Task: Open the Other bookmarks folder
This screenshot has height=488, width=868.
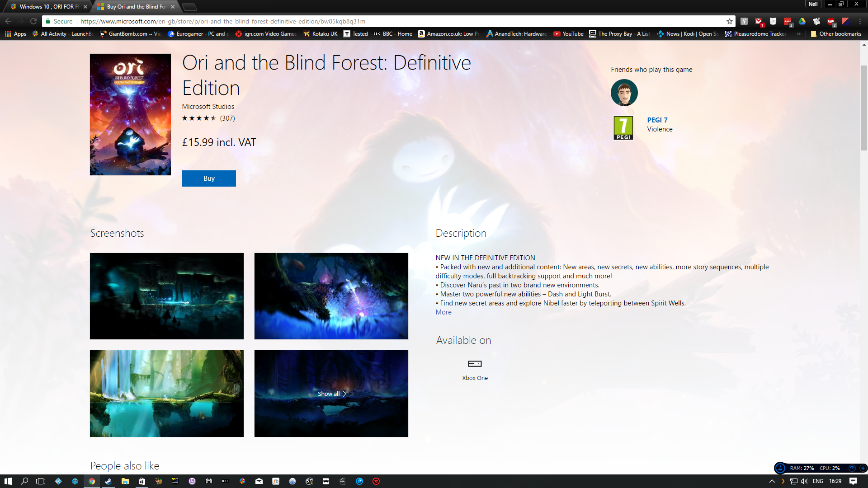Action: 836,34
